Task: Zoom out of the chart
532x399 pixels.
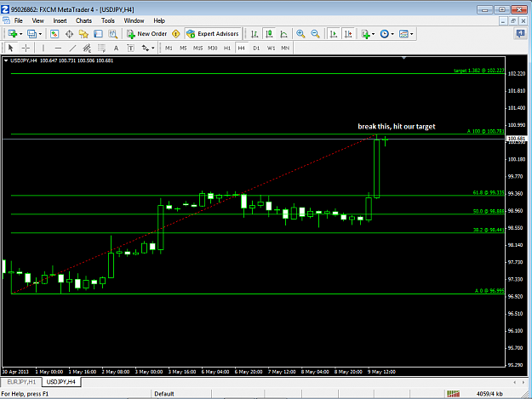Action: pos(315,34)
